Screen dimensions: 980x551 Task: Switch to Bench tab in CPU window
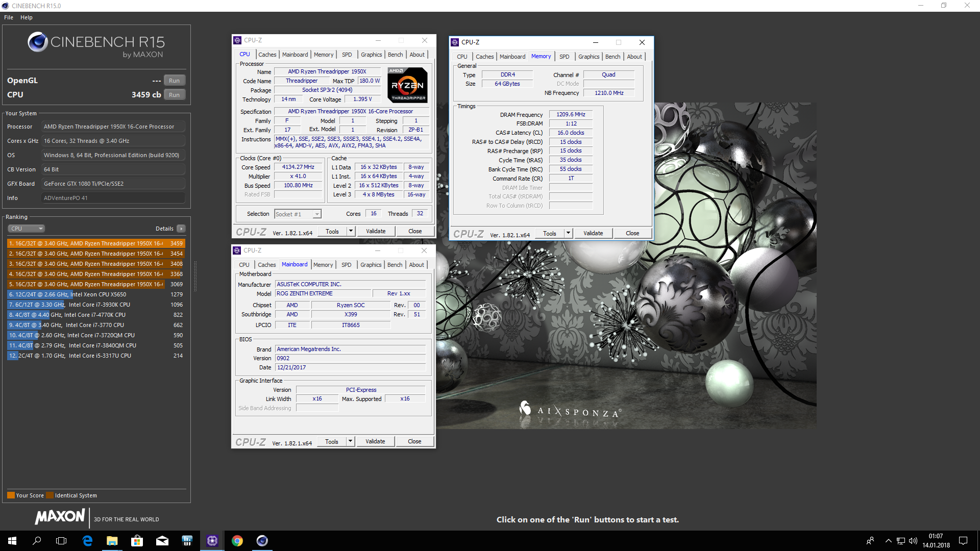pos(395,55)
